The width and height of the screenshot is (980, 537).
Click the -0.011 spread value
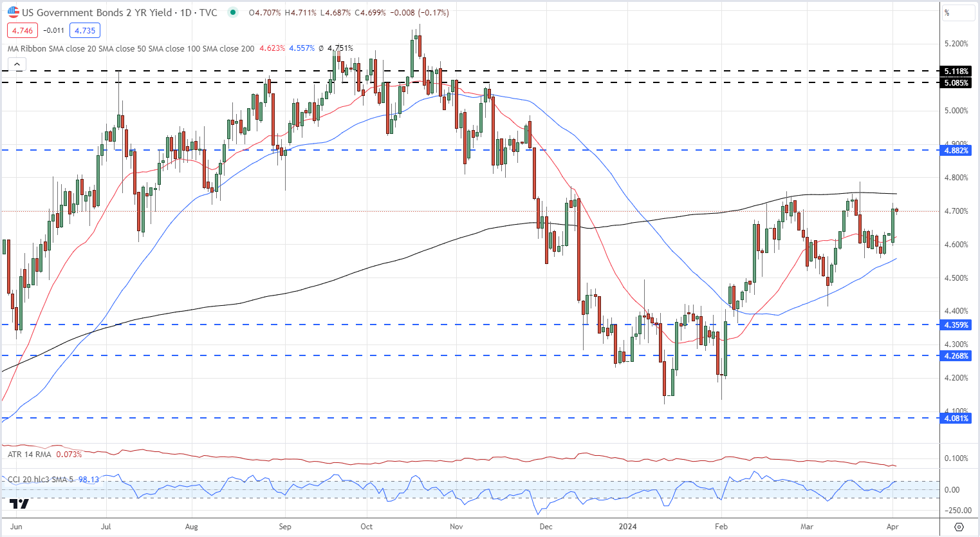(53, 30)
